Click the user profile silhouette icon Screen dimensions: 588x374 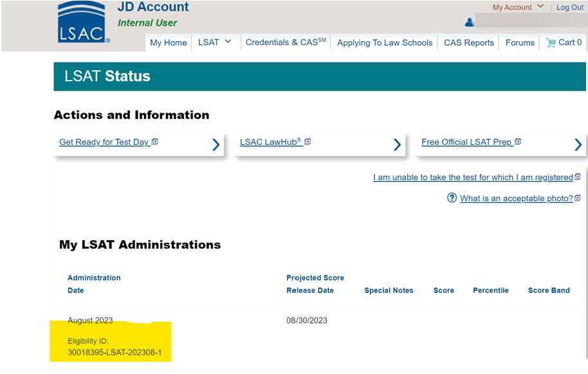click(x=470, y=21)
